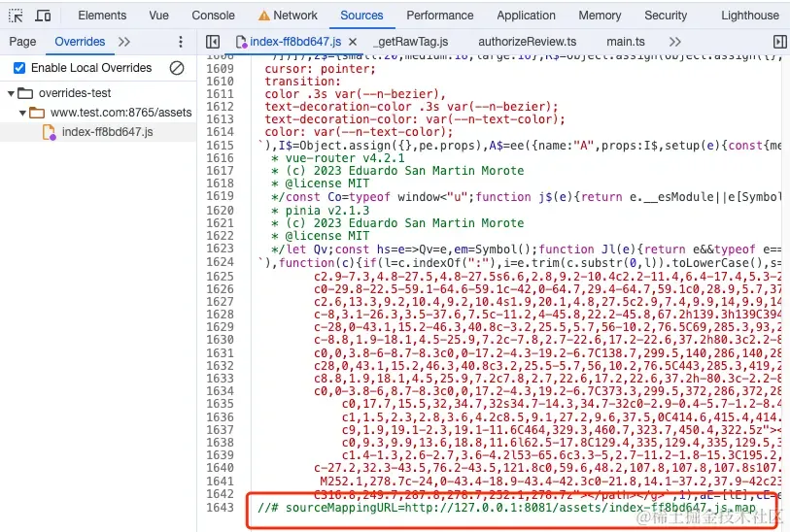Collapse the overrides-test folder arrow

[x=11, y=93]
